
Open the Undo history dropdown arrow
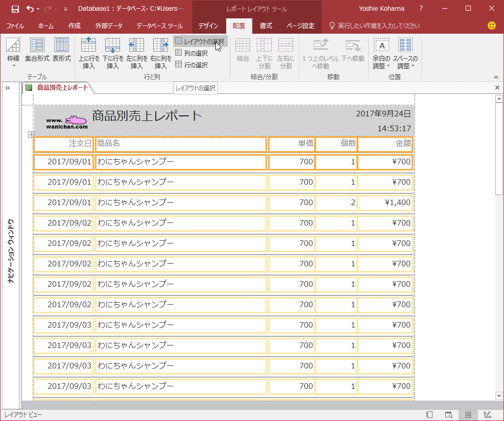38,9
